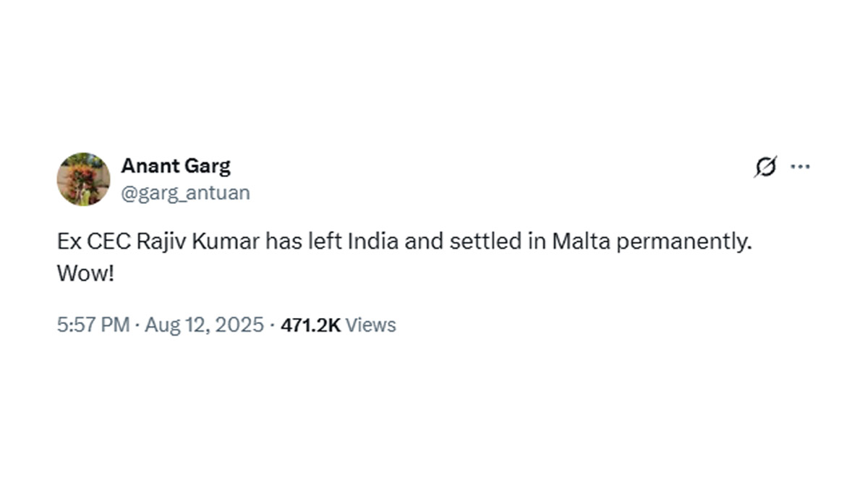Open Anant Garg's profile picture
Viewport: 868px width, 488px height.
[x=84, y=179]
